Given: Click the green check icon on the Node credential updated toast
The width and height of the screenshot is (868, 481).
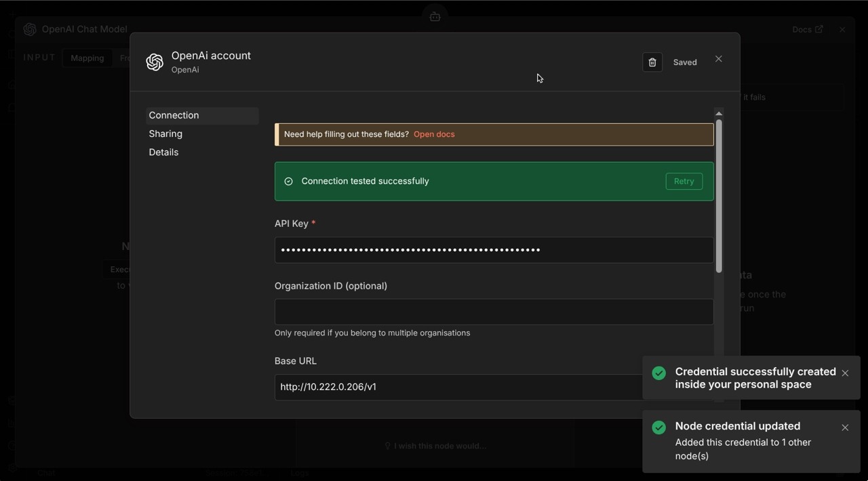Looking at the screenshot, I should click(658, 427).
